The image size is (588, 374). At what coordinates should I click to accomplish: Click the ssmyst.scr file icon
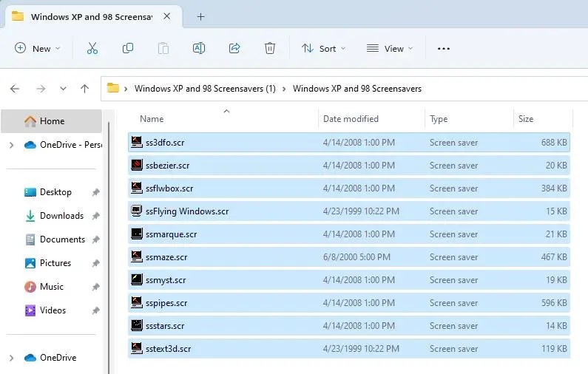coord(137,279)
